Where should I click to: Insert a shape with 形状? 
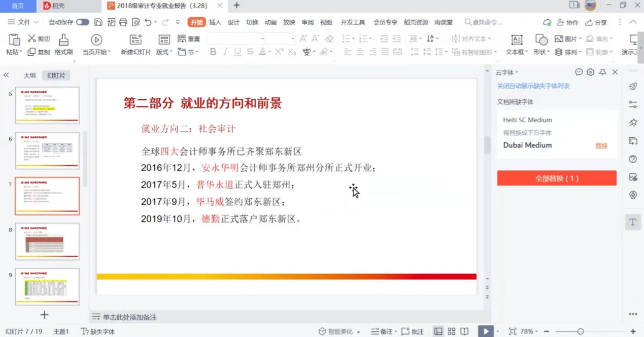point(541,45)
